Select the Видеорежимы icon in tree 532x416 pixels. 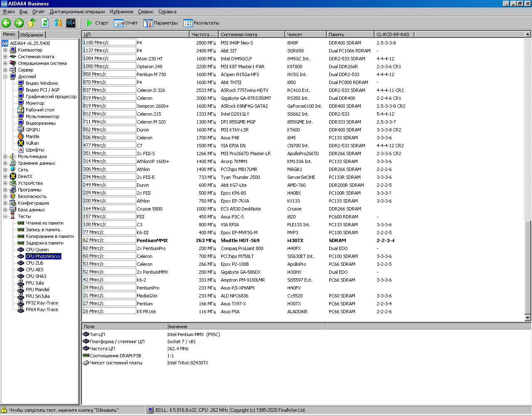21,123
